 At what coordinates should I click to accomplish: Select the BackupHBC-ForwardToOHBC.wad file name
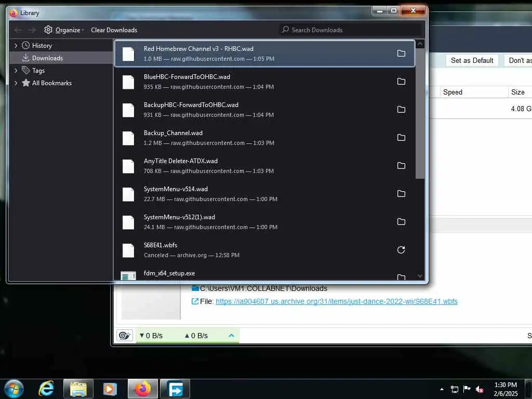(x=191, y=105)
